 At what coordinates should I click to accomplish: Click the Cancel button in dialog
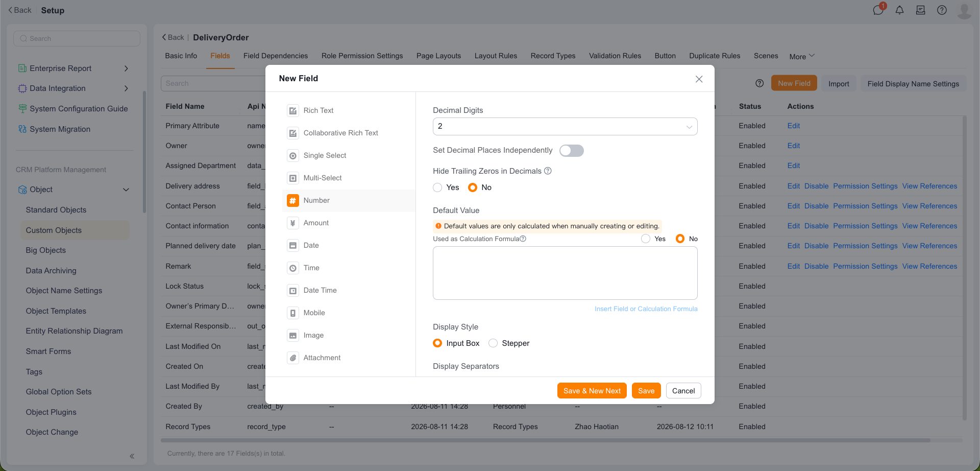click(x=683, y=391)
